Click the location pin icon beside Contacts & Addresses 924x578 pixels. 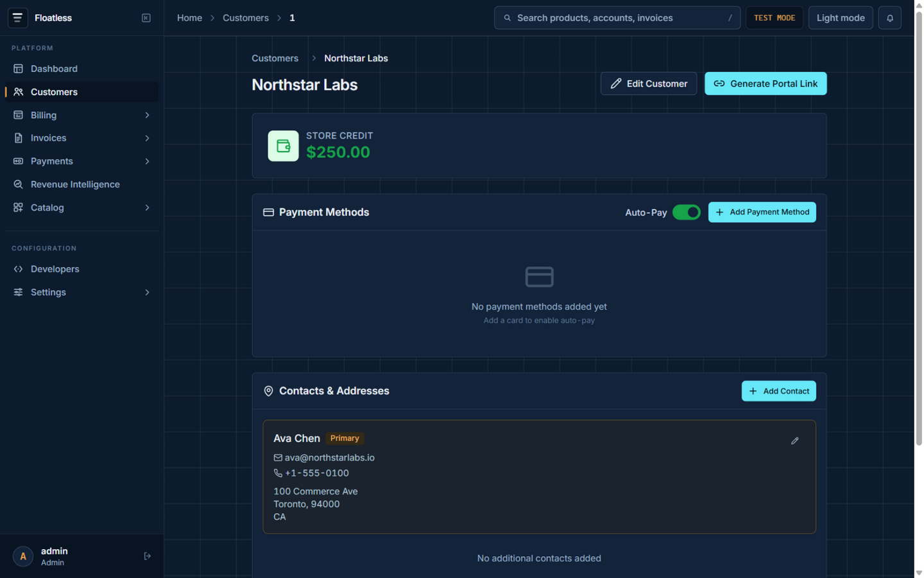click(x=268, y=391)
